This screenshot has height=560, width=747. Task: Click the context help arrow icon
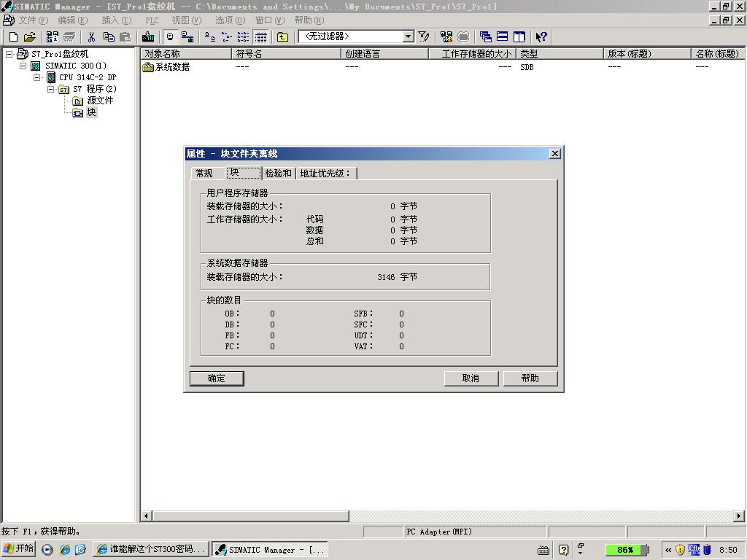click(x=541, y=36)
